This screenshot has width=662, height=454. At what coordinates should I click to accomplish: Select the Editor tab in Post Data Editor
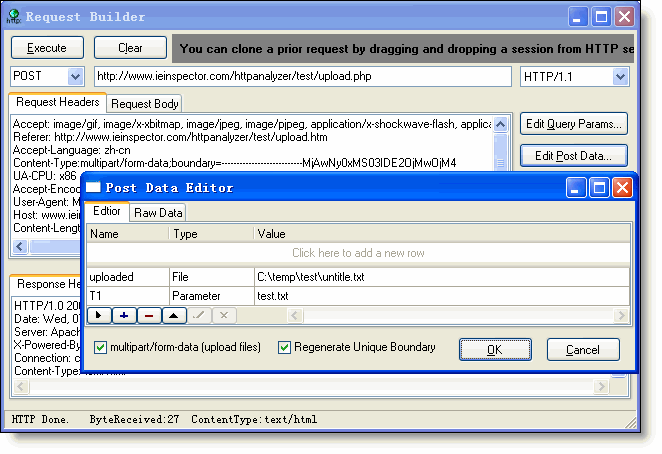pos(107,211)
